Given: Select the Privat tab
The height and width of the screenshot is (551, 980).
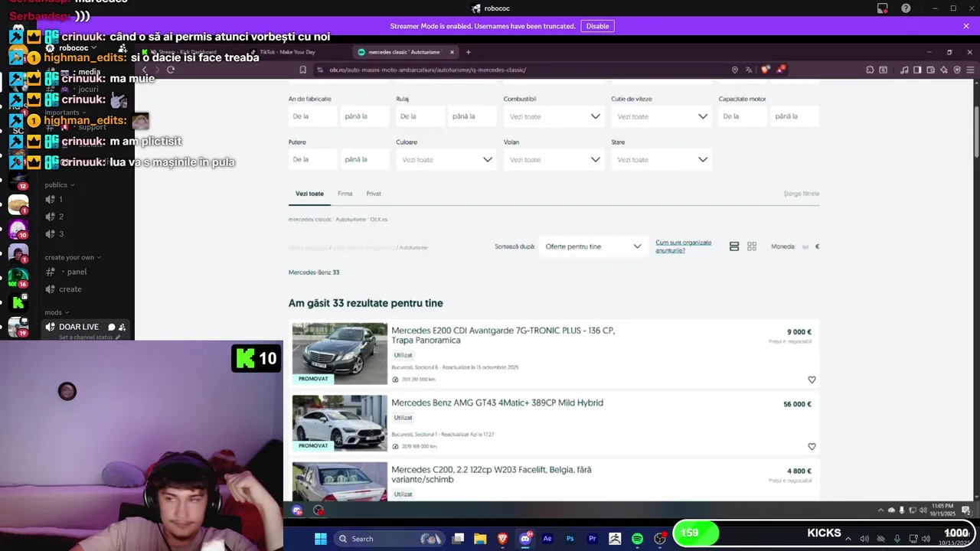Looking at the screenshot, I should pos(374,194).
